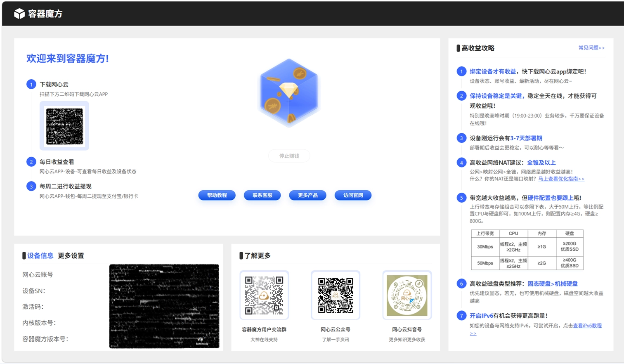Select the 网心云抖音号 QR code
The image size is (624, 364).
[407, 295]
